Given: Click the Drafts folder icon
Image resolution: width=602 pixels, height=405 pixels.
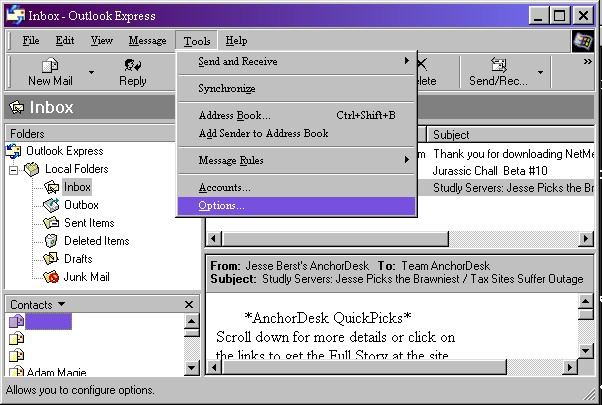Looking at the screenshot, I should (x=51, y=258).
